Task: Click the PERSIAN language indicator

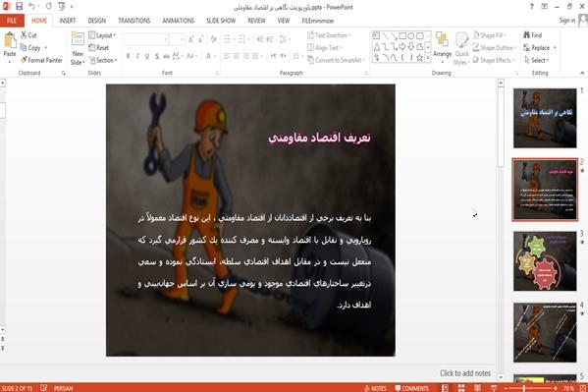Action: [64, 388]
